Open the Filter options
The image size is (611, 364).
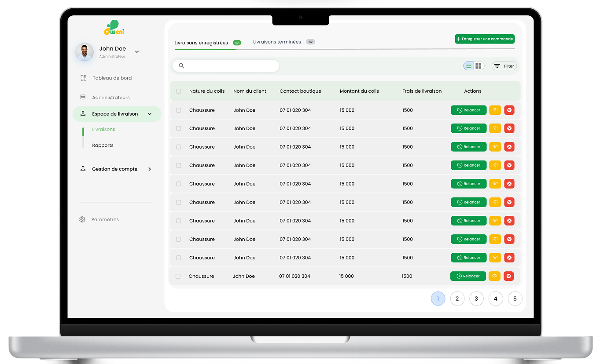[x=504, y=66]
